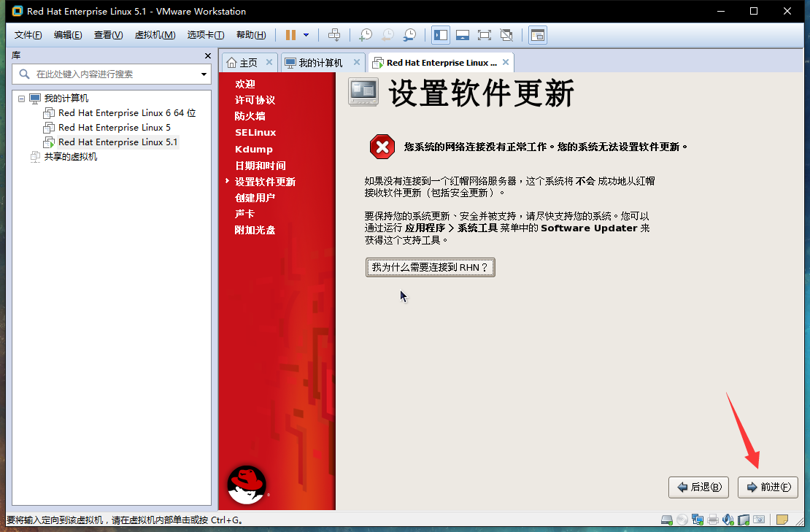Screen dimensions: 810x532
Task: Open the 帮助(H) menu
Action: (x=251, y=35)
